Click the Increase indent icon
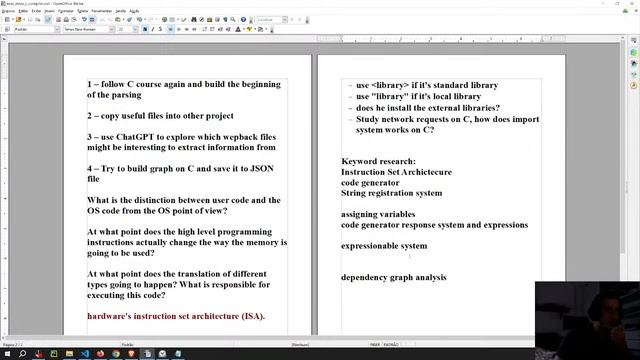 coord(228,29)
